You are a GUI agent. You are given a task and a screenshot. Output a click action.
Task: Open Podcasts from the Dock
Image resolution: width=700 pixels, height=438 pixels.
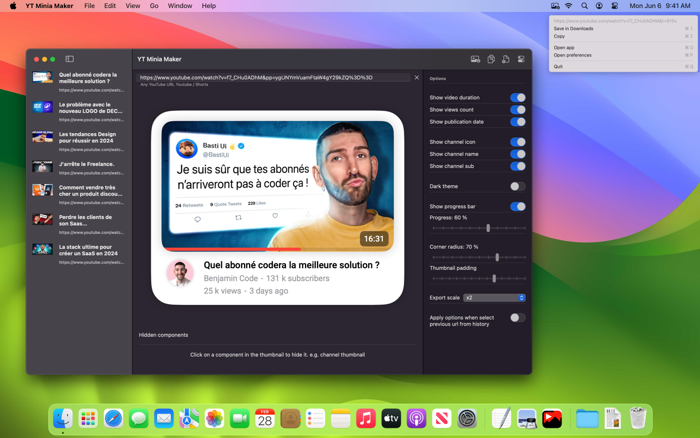pyautogui.click(x=417, y=419)
